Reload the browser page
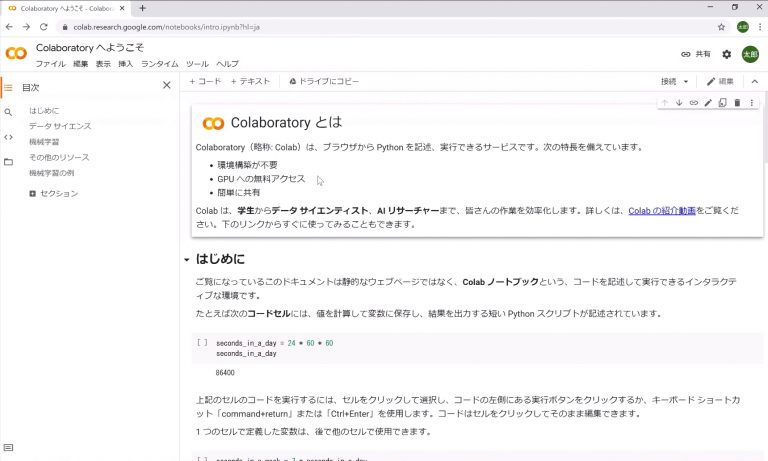The width and height of the screenshot is (768, 461). tap(44, 27)
